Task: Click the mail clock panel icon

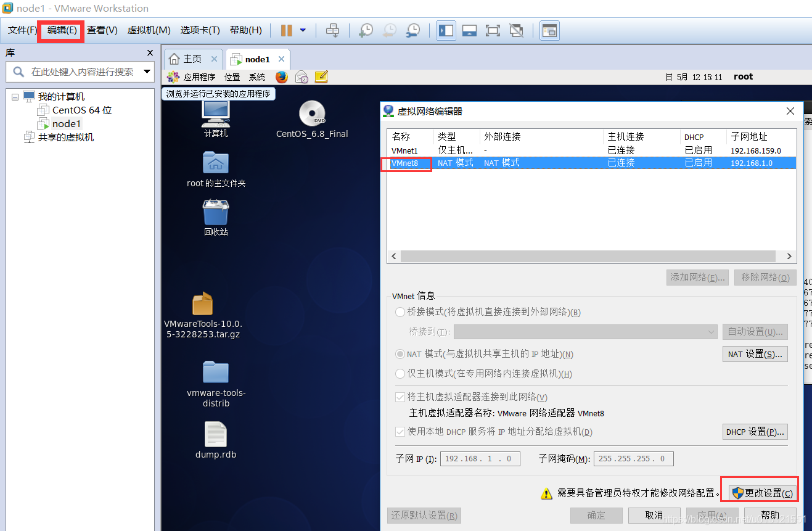Action: (x=301, y=77)
